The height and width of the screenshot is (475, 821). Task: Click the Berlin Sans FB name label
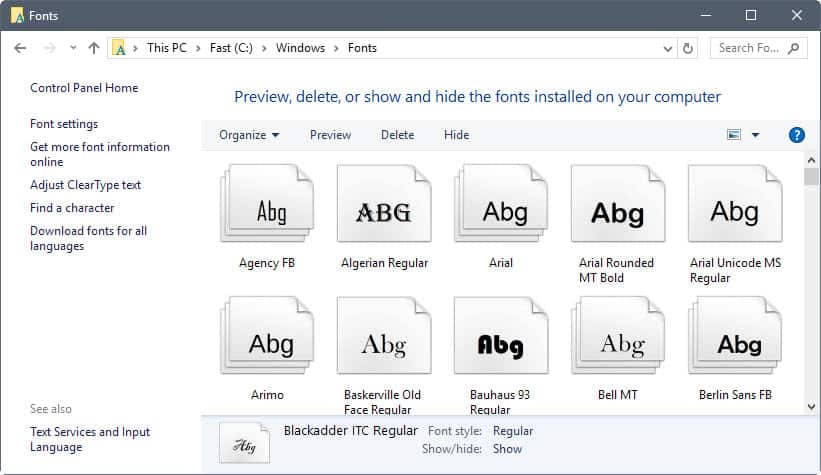click(735, 395)
